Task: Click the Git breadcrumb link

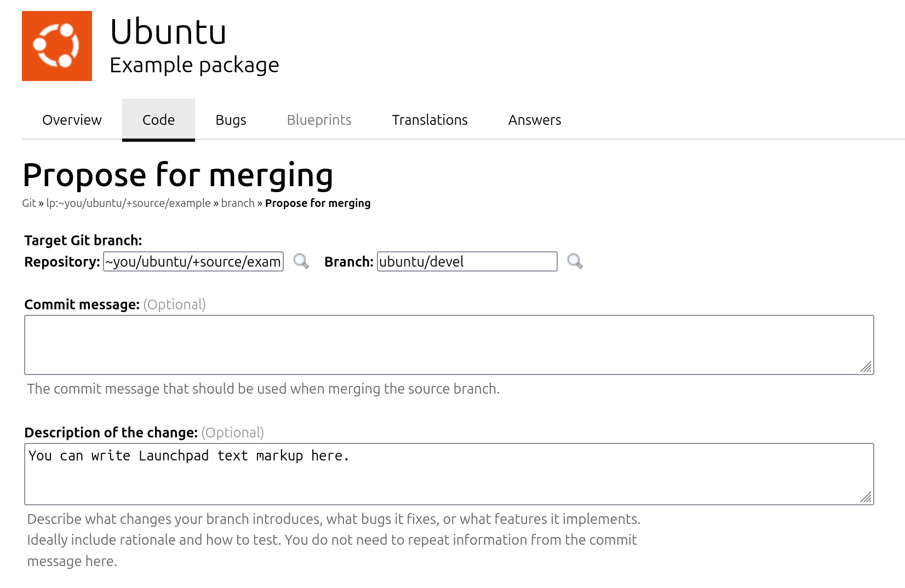Action: (29, 203)
